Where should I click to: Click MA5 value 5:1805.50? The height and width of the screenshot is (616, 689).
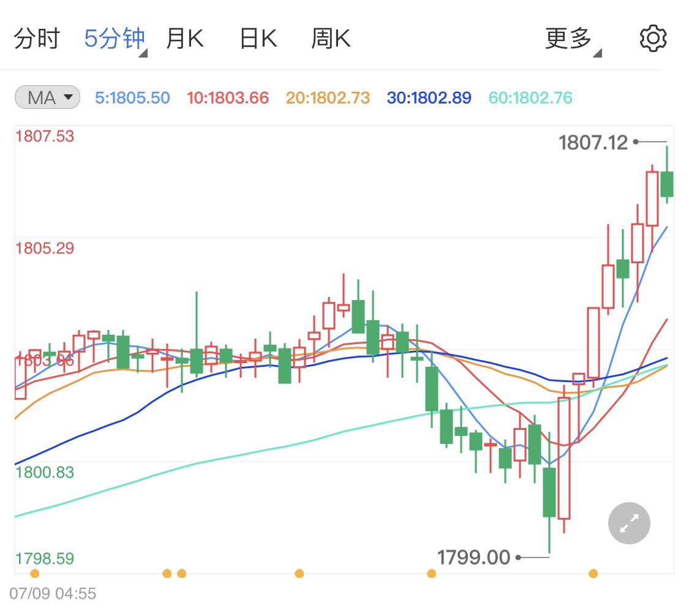(x=132, y=97)
